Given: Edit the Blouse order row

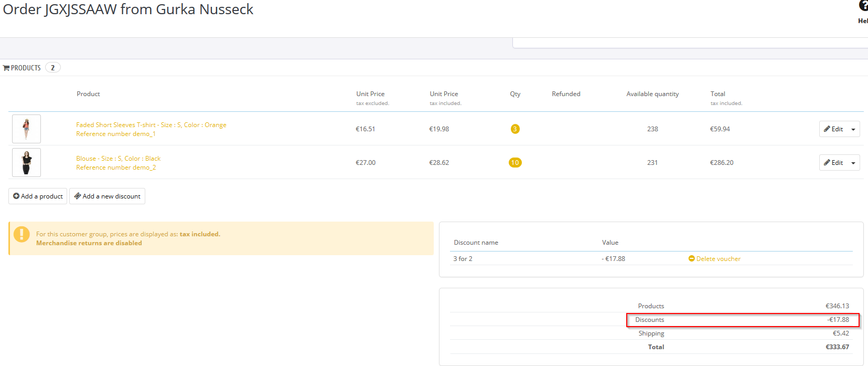Looking at the screenshot, I should [x=833, y=163].
